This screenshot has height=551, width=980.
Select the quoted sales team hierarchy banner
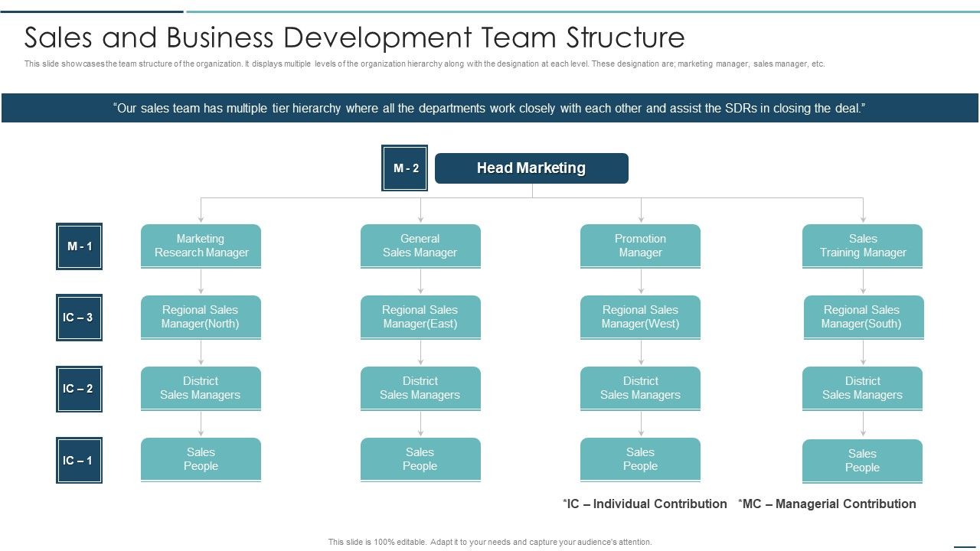490,108
